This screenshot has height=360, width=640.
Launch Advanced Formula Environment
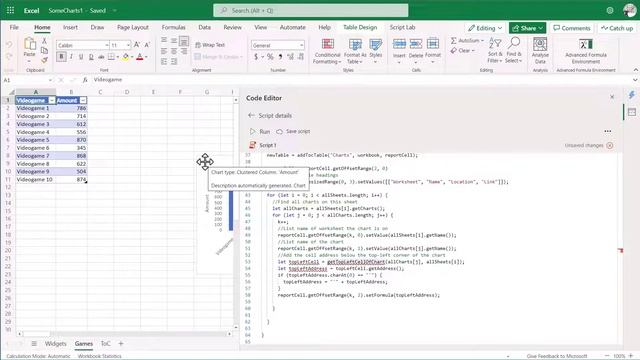pos(586,51)
